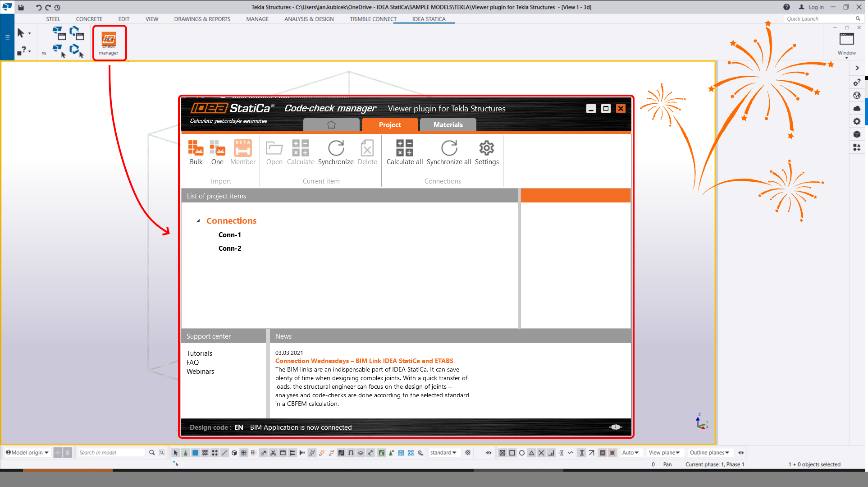Switch to the Materials tab
This screenshot has height=487, width=868.
pyautogui.click(x=448, y=125)
